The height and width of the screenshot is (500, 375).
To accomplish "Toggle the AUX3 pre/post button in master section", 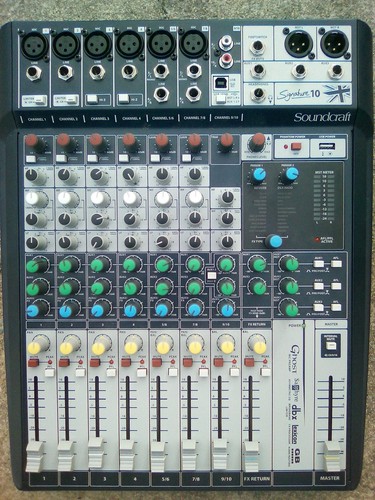I will pos(319,307).
